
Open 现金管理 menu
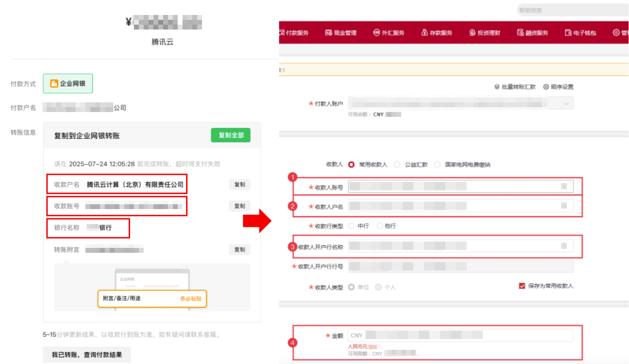pos(341,33)
